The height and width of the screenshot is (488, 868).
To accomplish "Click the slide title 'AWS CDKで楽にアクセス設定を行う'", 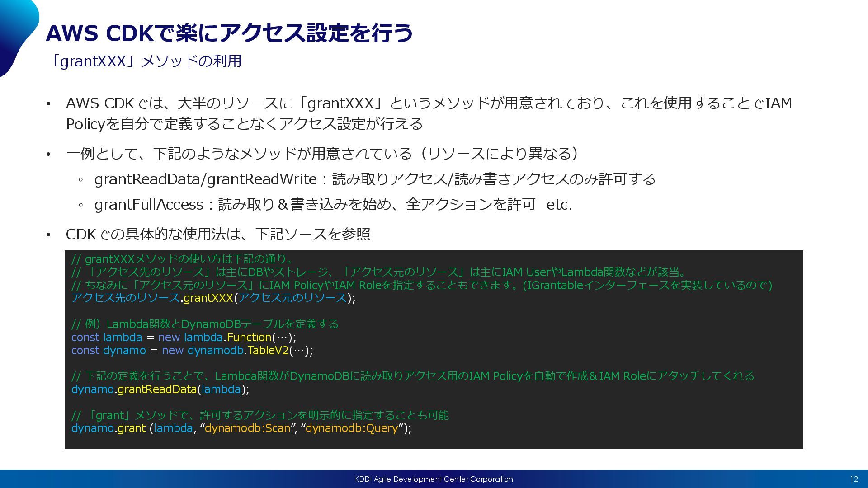I will coord(229,33).
